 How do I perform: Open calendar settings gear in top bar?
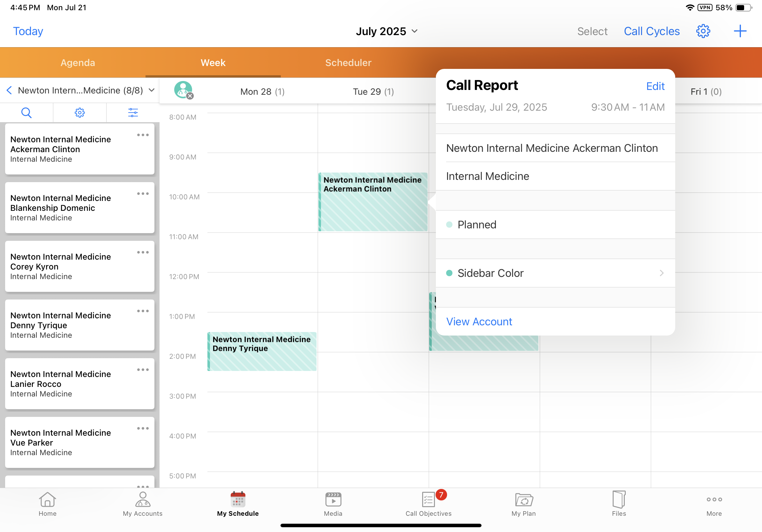click(703, 31)
